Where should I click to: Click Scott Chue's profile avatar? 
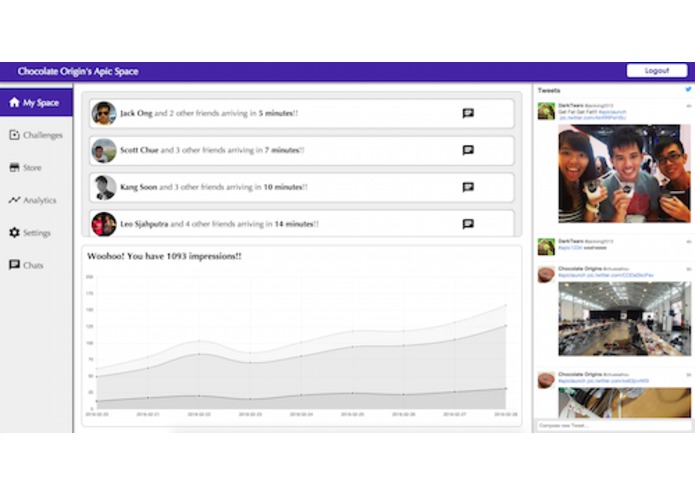point(104,150)
